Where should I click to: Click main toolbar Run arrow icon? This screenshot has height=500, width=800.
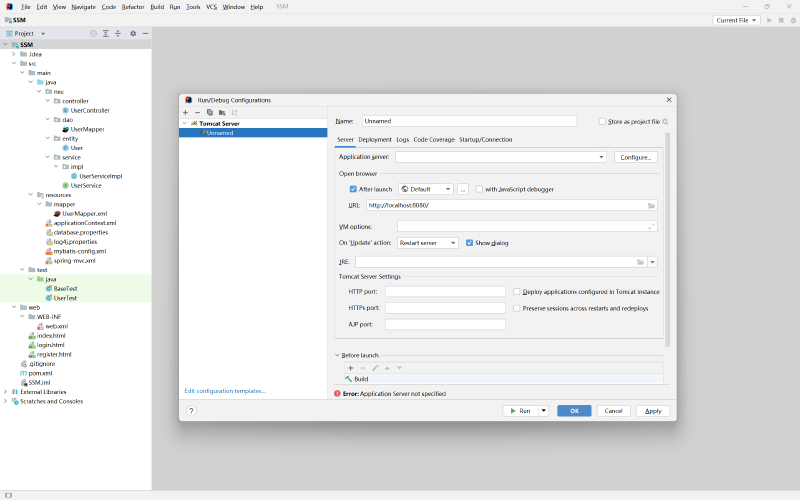click(x=769, y=20)
